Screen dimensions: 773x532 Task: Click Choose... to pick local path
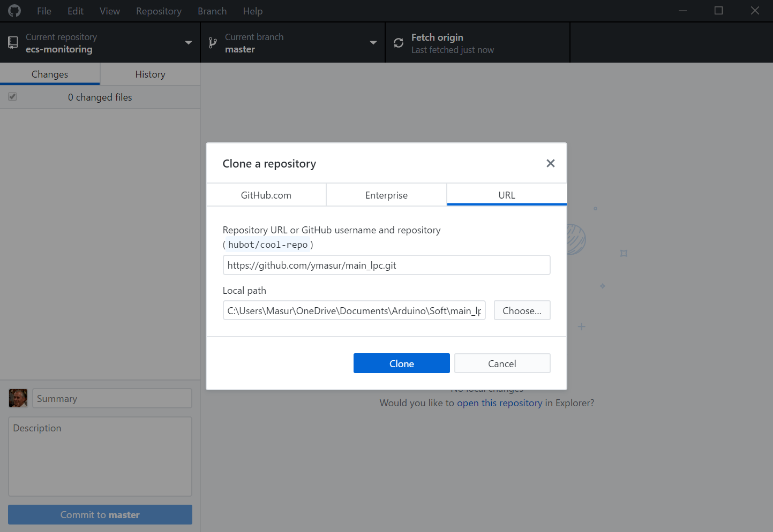click(522, 310)
